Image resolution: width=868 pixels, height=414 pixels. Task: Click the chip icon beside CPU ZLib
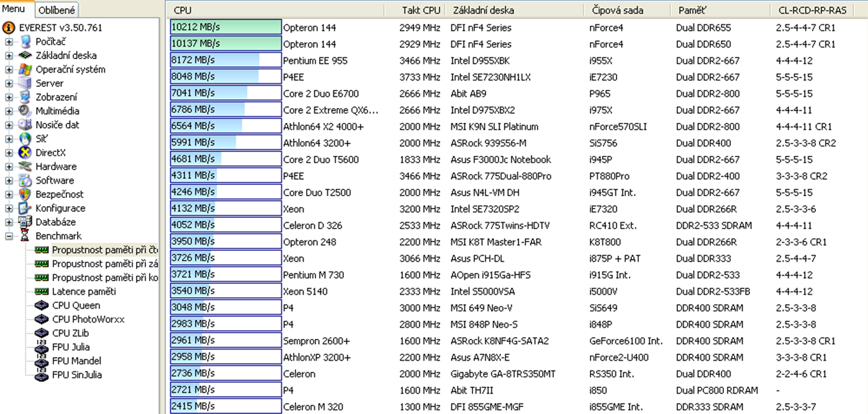[42, 333]
